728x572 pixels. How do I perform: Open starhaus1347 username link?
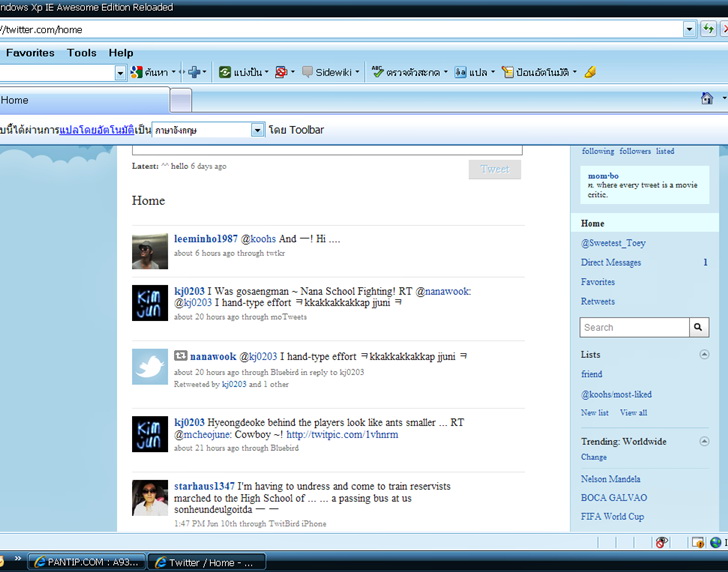tap(204, 486)
